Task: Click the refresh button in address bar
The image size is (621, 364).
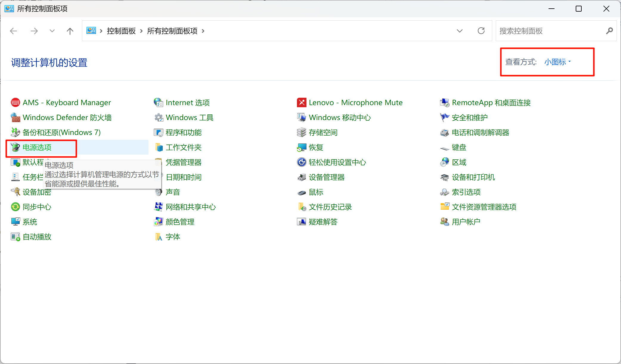Action: (x=481, y=31)
